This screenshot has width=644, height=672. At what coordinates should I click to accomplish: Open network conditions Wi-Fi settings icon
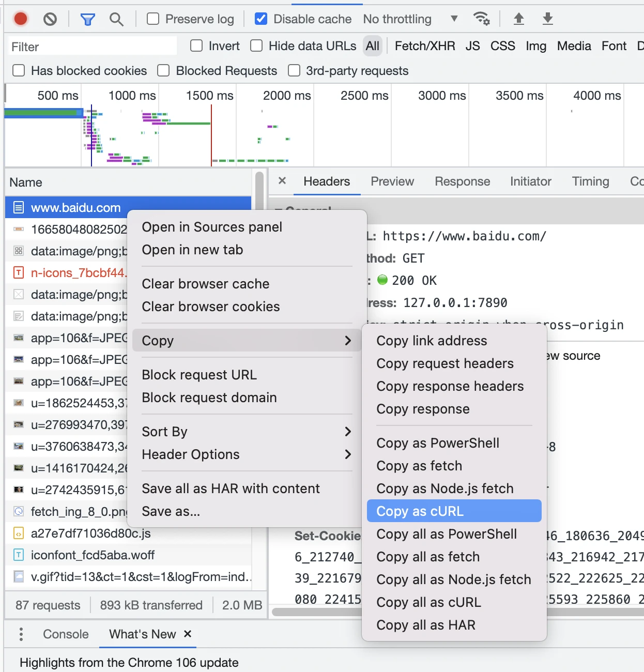(482, 19)
